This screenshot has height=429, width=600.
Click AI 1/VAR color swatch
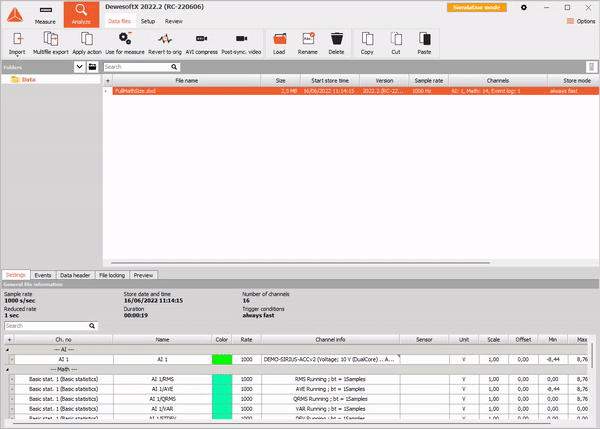[222, 409]
